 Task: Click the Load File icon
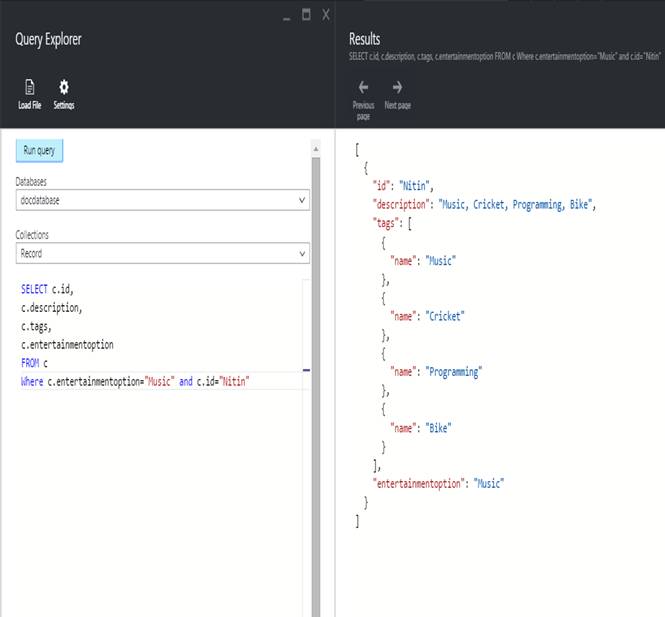point(29,87)
